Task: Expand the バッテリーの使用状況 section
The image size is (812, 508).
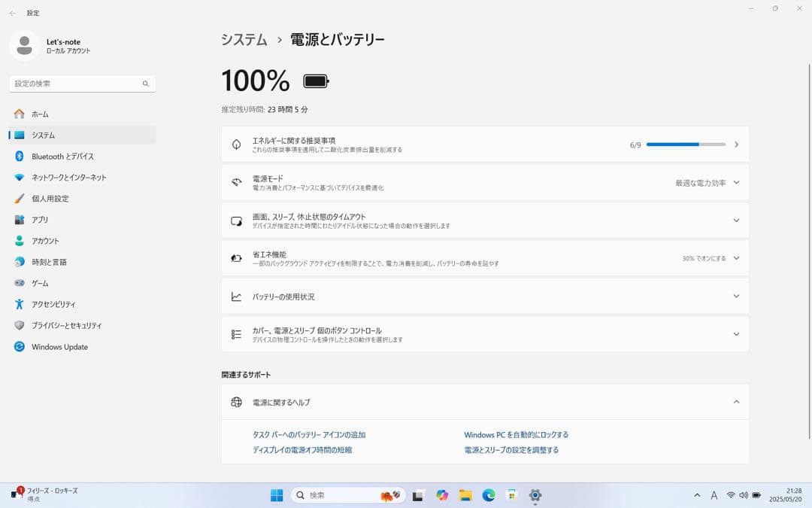Action: [735, 296]
